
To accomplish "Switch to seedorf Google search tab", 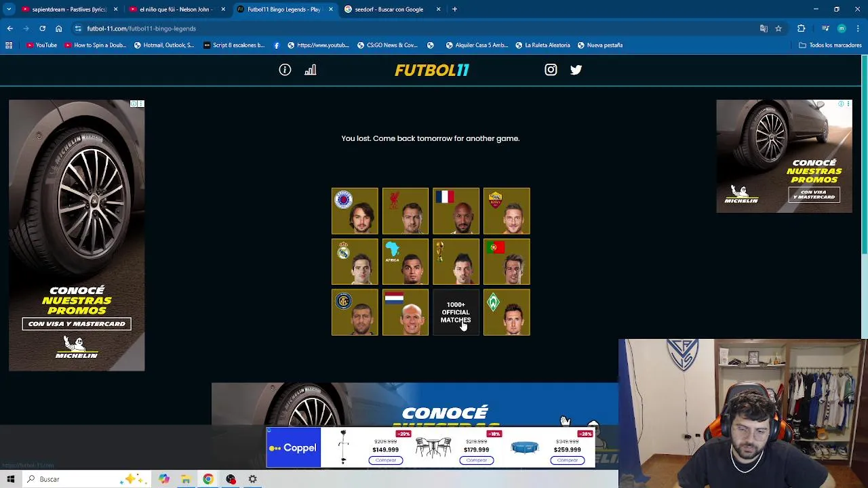I will [393, 9].
